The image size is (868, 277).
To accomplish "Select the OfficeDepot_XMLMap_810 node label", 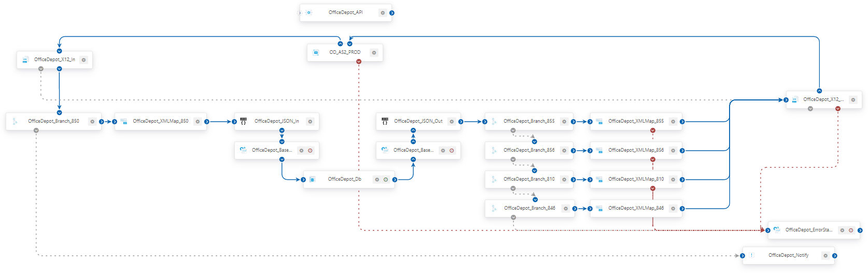I will pos(636,179).
